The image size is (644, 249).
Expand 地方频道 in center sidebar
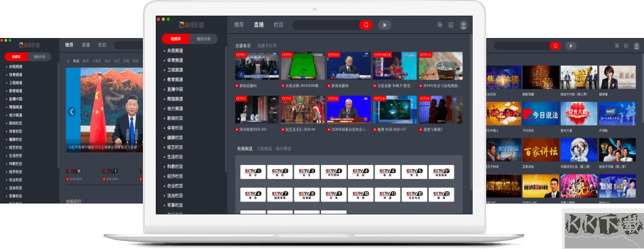[x=173, y=109]
